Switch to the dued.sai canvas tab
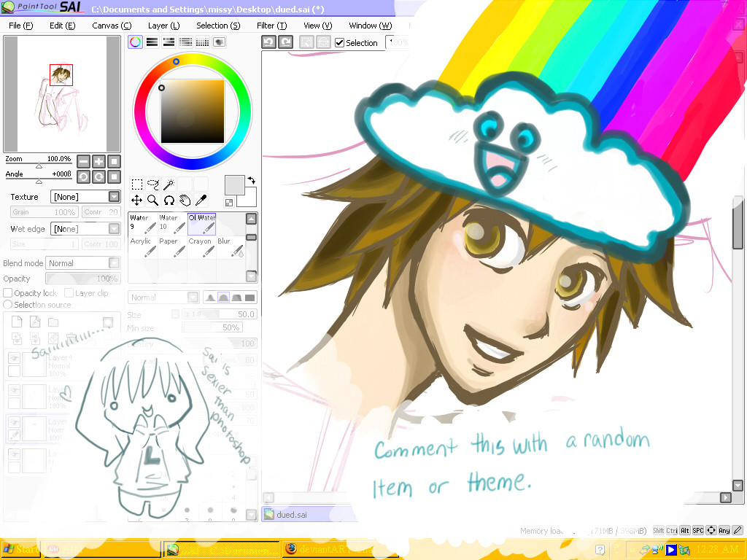Viewport: 747px width, 560px height. coord(308,514)
